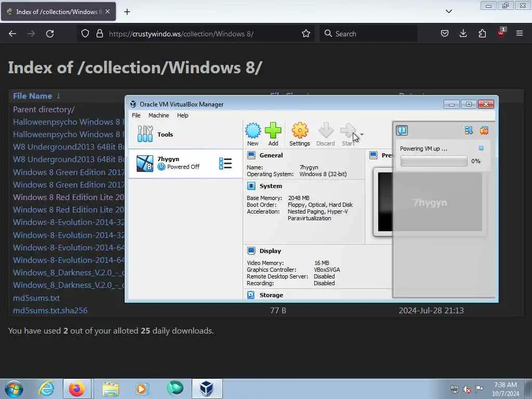Click the Storage section header icon
This screenshot has width=532, height=399.
(x=251, y=295)
